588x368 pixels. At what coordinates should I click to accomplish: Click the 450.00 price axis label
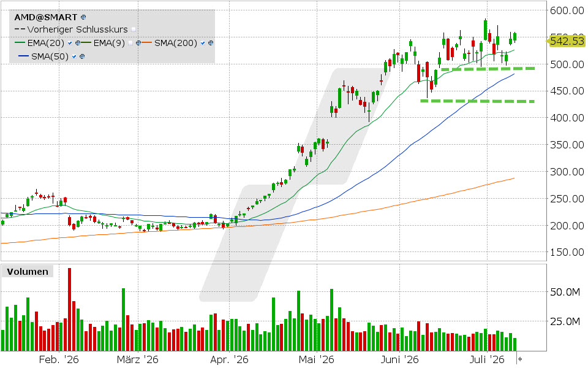pyautogui.click(x=567, y=91)
